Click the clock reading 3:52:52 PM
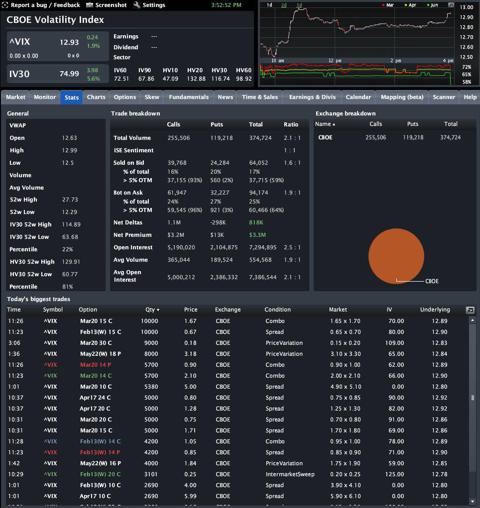The width and height of the screenshot is (480, 508). pyautogui.click(x=226, y=5)
